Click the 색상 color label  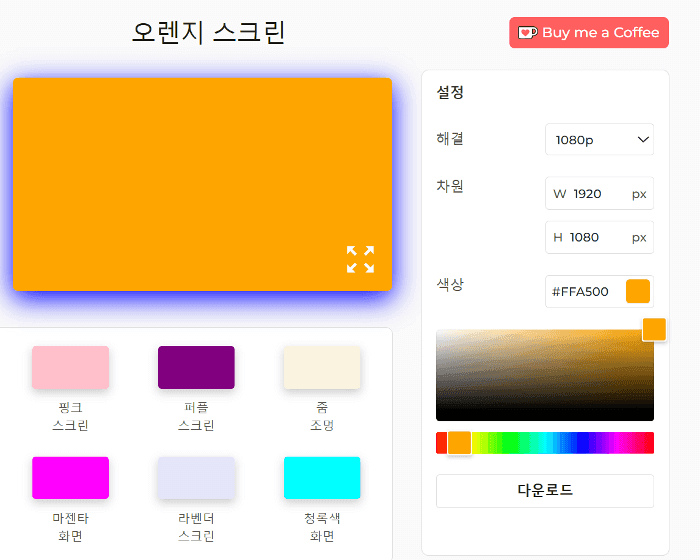pyautogui.click(x=450, y=284)
